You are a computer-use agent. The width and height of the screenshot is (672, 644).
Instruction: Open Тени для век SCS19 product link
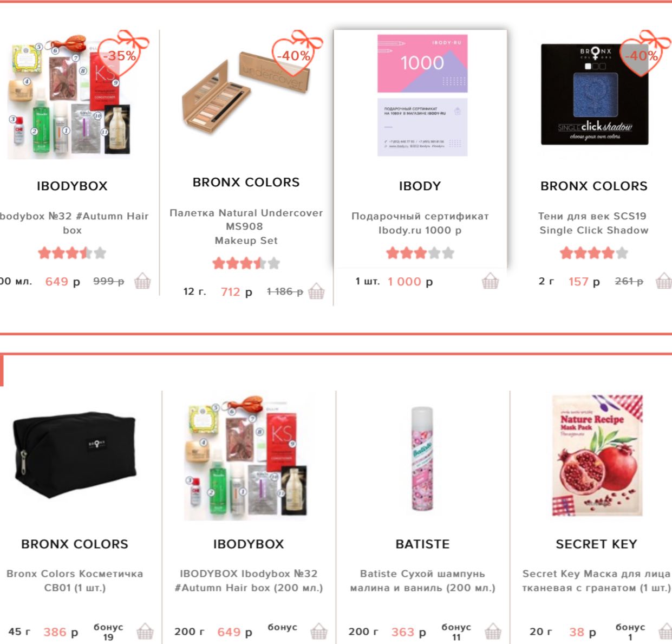pos(593,223)
